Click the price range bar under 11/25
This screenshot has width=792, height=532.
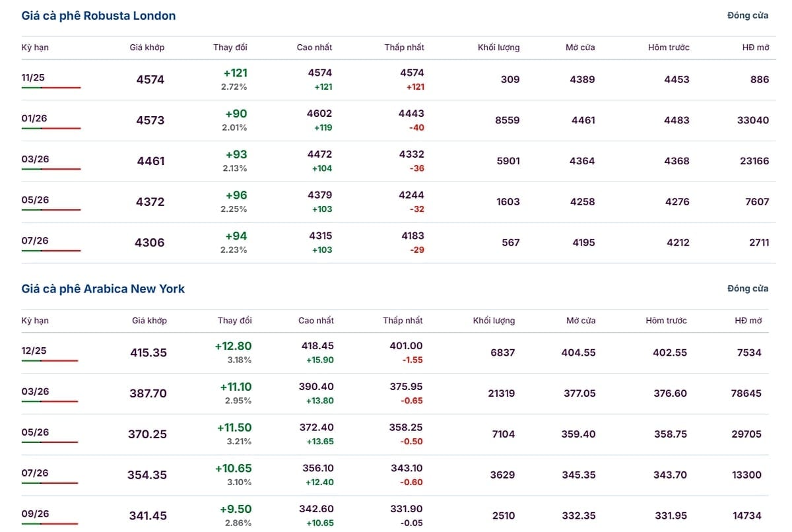coord(51,88)
